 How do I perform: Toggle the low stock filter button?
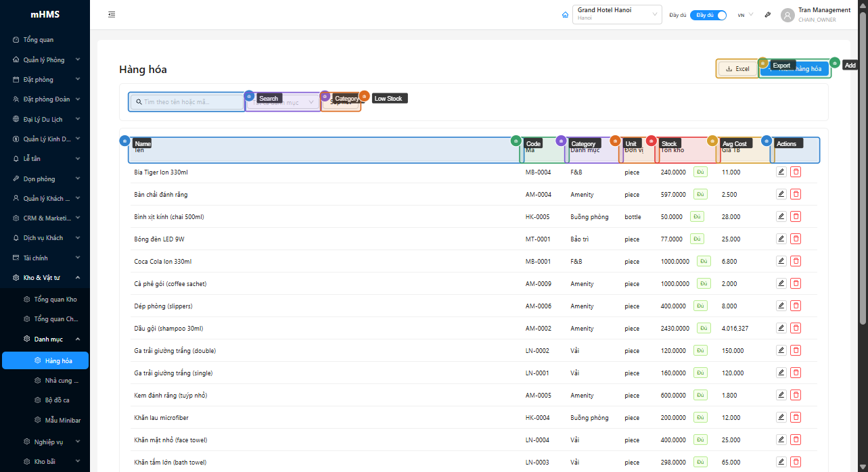341,102
